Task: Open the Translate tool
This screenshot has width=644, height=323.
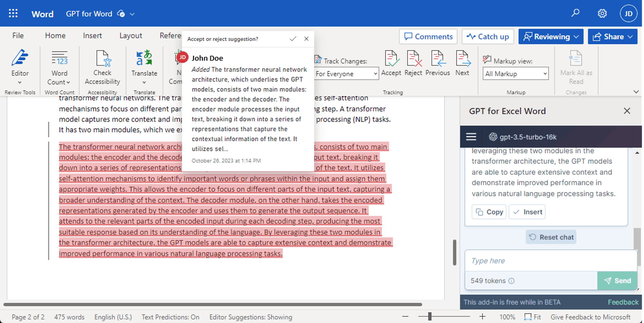Action: (x=144, y=67)
